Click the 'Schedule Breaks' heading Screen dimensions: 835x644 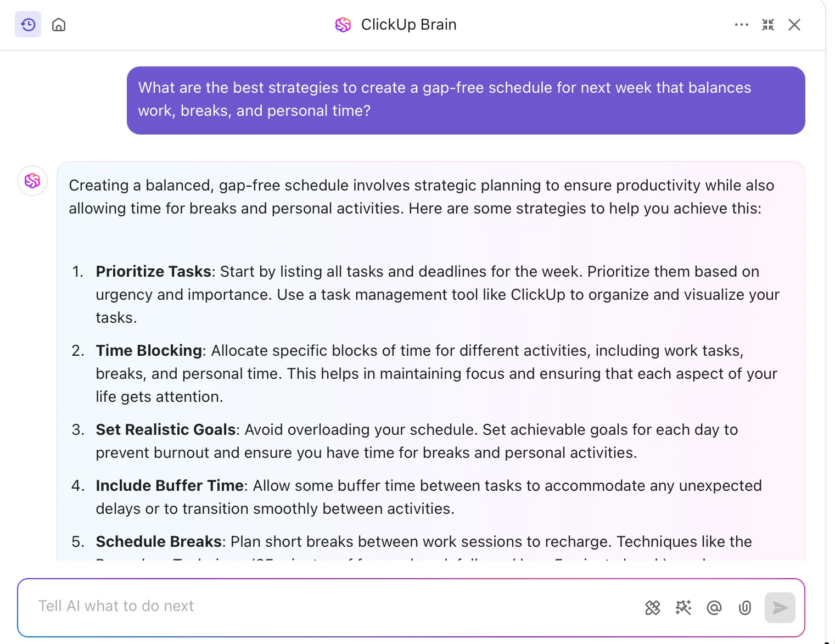[159, 542]
